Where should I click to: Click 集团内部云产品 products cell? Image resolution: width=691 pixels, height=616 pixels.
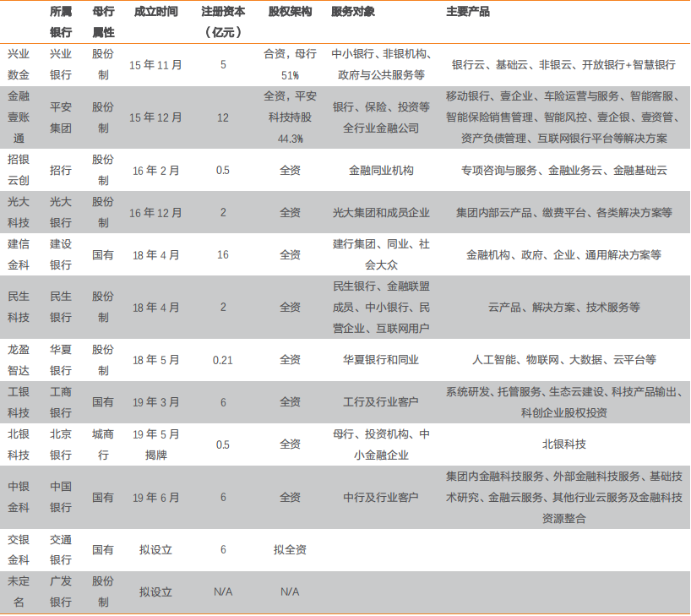tap(563, 213)
